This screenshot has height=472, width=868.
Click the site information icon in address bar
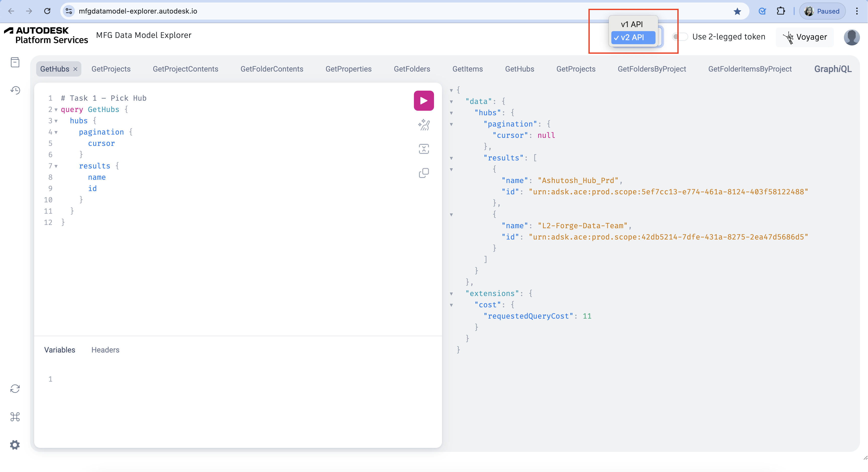[69, 11]
